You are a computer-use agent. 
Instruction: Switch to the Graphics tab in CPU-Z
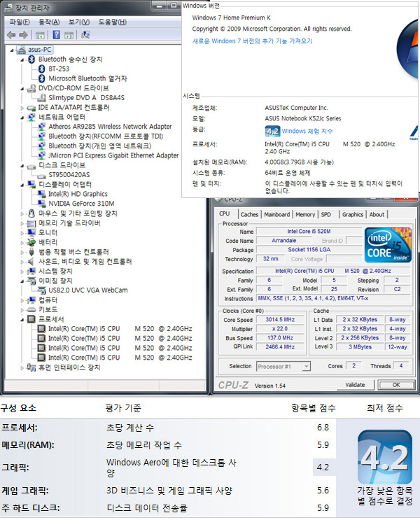[353, 215]
